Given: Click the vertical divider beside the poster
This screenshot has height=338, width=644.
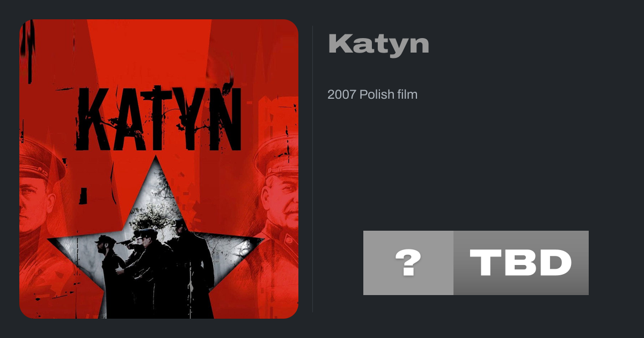Looking at the screenshot, I should (x=313, y=168).
